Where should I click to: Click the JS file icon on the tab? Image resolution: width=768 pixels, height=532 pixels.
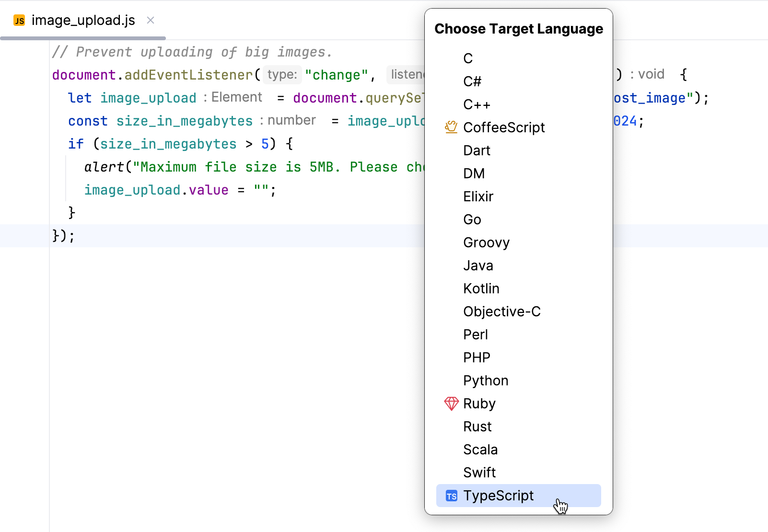[x=19, y=21]
